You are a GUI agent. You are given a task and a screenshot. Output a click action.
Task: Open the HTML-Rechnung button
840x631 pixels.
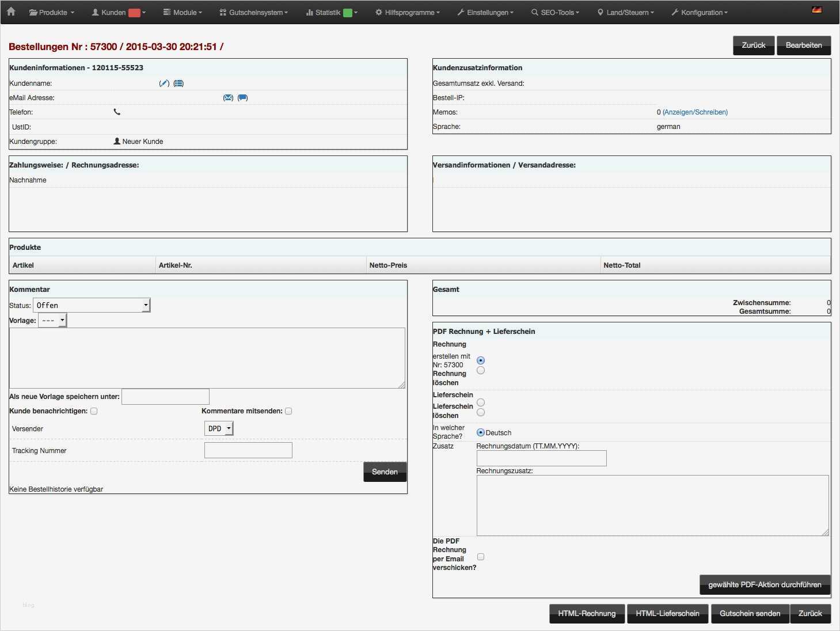587,613
